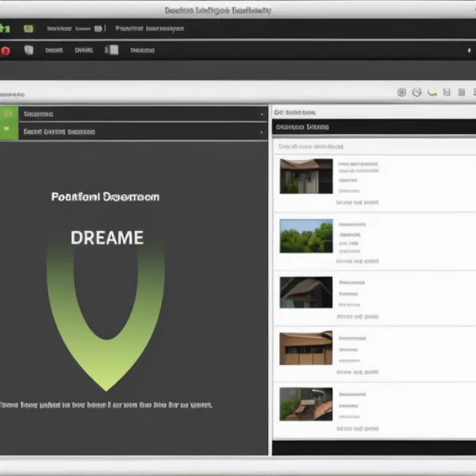Click the gray page icon beside red circle
This screenshot has width=476, height=476.
(29, 50)
